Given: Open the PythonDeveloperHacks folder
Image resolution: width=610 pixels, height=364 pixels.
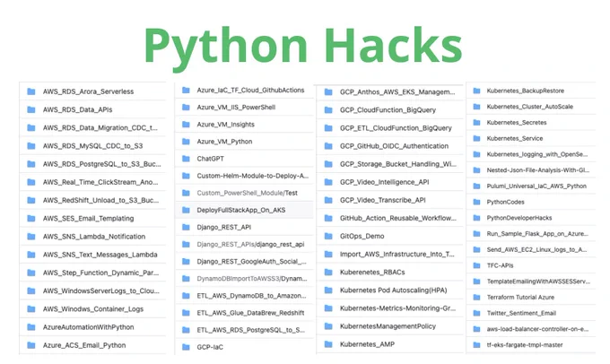Looking at the screenshot, I should 519,218.
